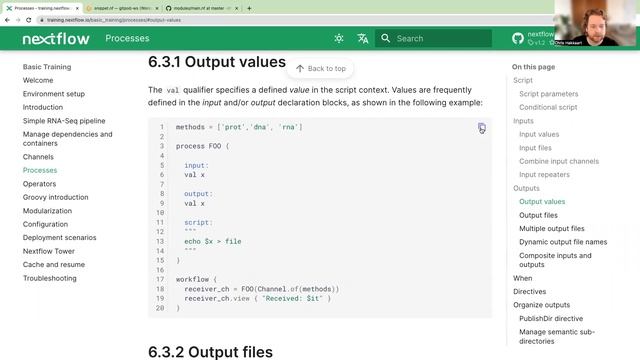Image resolution: width=640 pixels, height=360 pixels.
Task: Go to the Introduction page
Action: point(43,107)
